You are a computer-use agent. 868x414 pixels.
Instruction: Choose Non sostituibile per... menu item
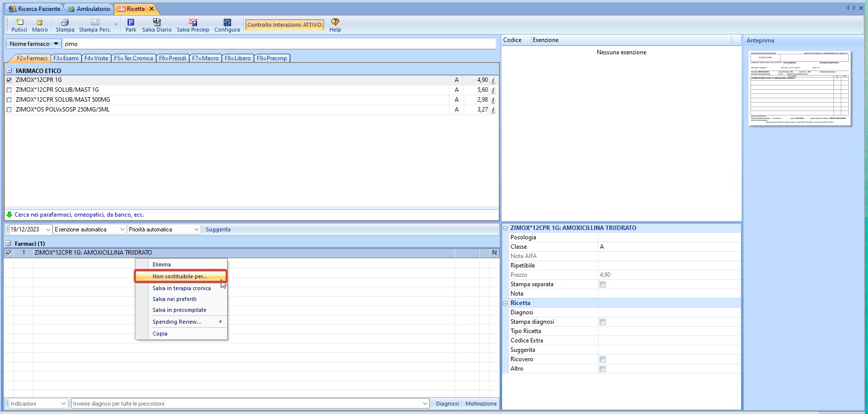coord(181,276)
